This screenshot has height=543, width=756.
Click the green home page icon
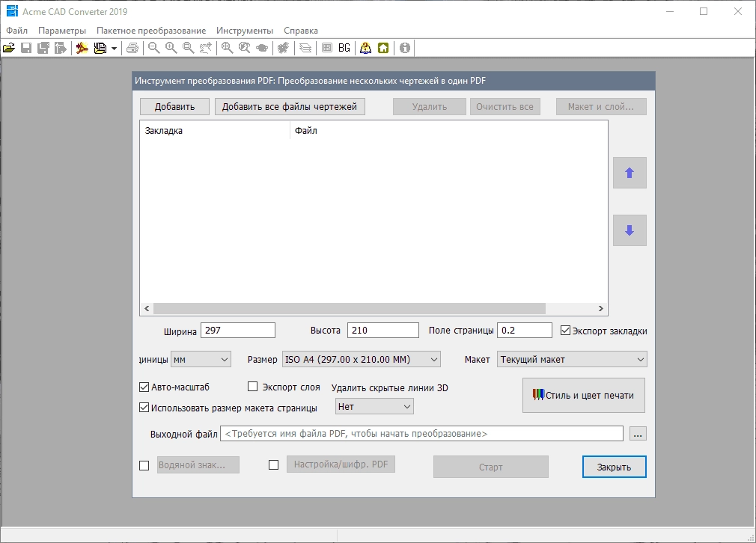pyautogui.click(x=383, y=48)
